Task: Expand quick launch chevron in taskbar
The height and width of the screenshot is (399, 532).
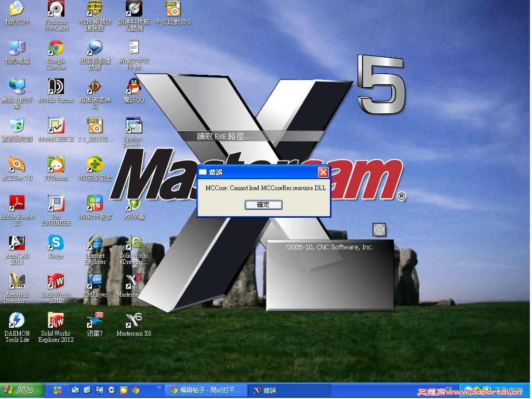Action: pos(158,388)
